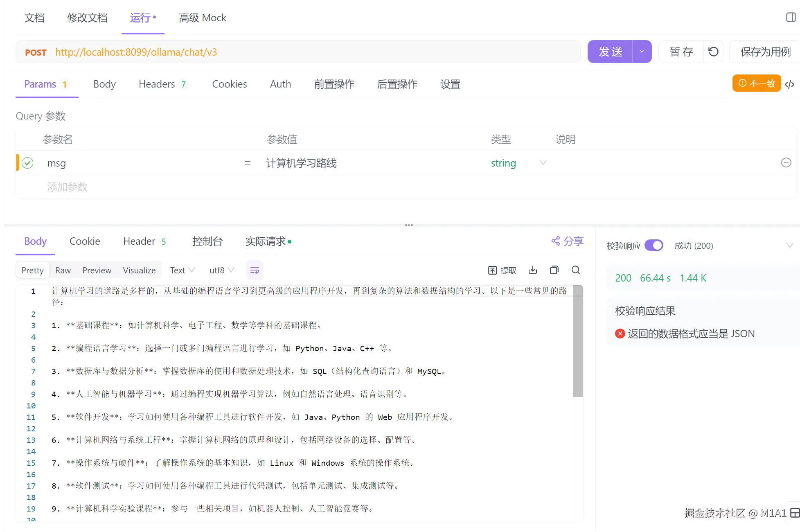Open the 控制台 console tab
Screen dimensions: 800x532
pyautogui.click(x=207, y=241)
